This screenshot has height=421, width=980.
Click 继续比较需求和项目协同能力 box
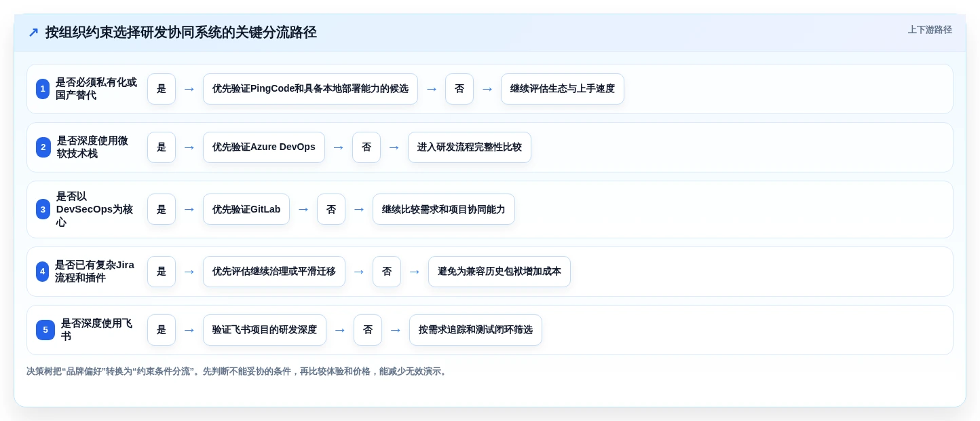(x=444, y=209)
